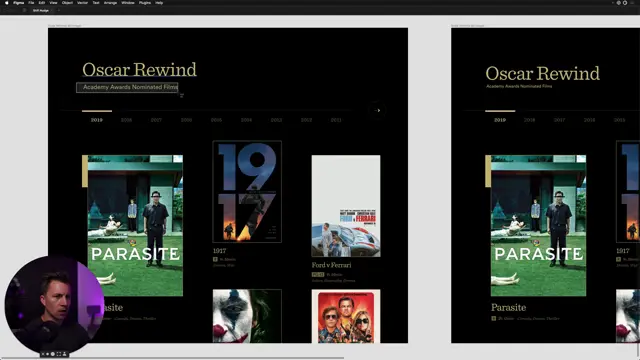The height and width of the screenshot is (360, 640).
Task: Open the Window menu
Action: coord(128,3)
